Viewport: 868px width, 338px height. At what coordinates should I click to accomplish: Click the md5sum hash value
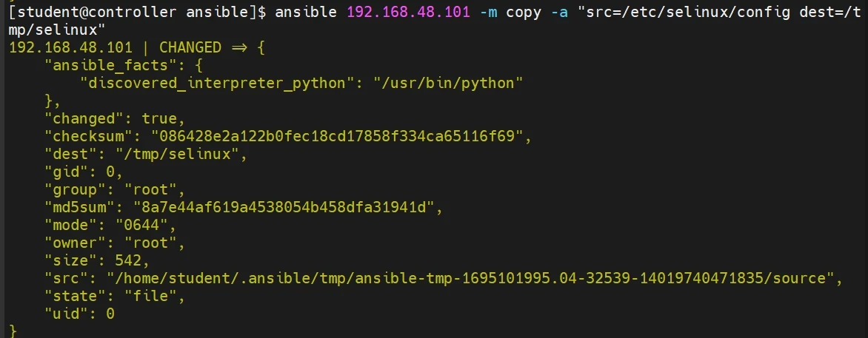(287, 207)
